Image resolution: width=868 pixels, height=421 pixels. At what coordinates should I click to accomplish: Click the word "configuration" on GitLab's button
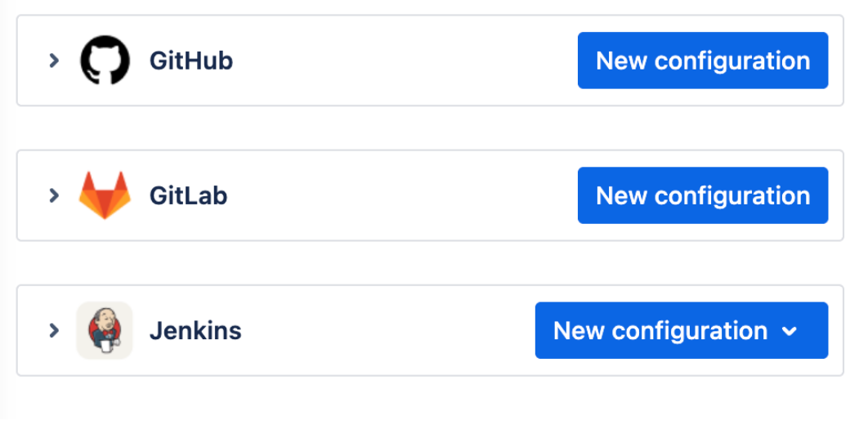pos(732,196)
